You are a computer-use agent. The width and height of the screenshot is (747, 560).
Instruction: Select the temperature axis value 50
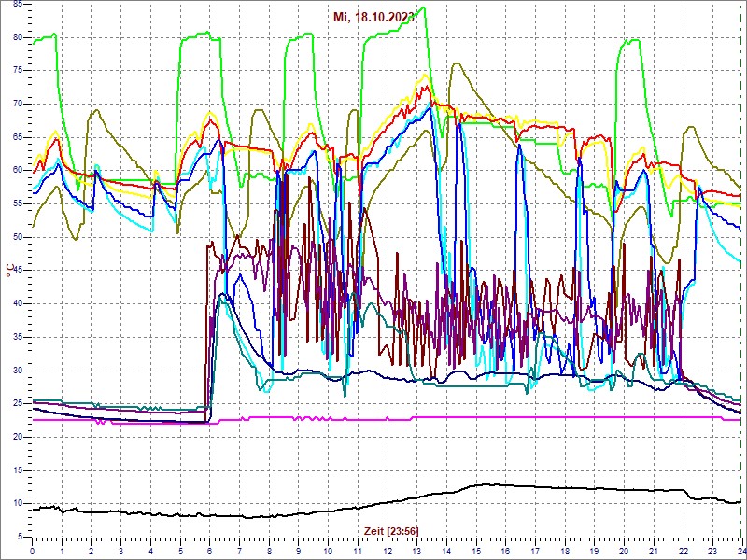(17, 238)
